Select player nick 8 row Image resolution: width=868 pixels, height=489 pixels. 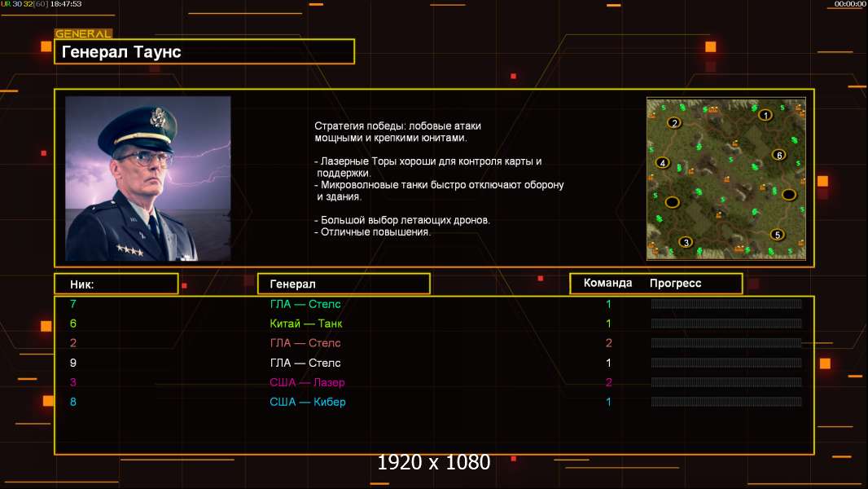point(434,402)
